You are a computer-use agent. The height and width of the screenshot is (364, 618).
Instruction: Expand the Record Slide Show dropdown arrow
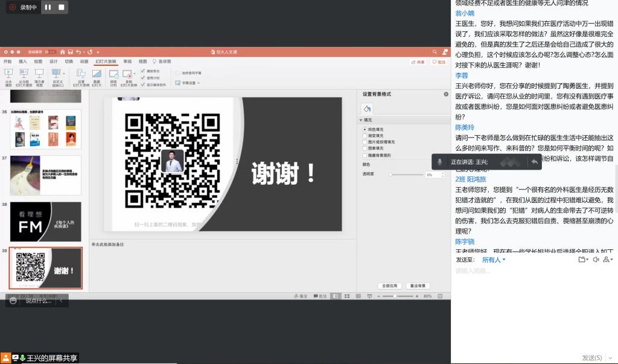[x=135, y=74]
